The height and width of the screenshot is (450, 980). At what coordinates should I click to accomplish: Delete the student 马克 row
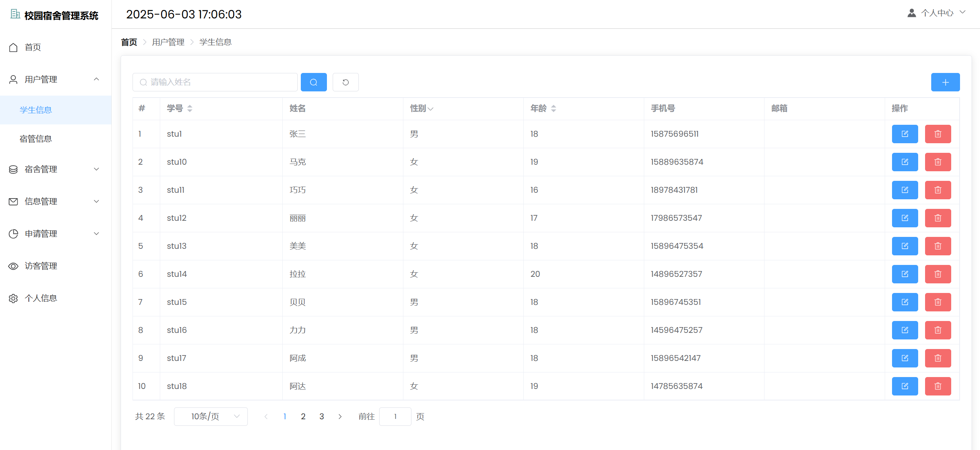[x=937, y=162]
